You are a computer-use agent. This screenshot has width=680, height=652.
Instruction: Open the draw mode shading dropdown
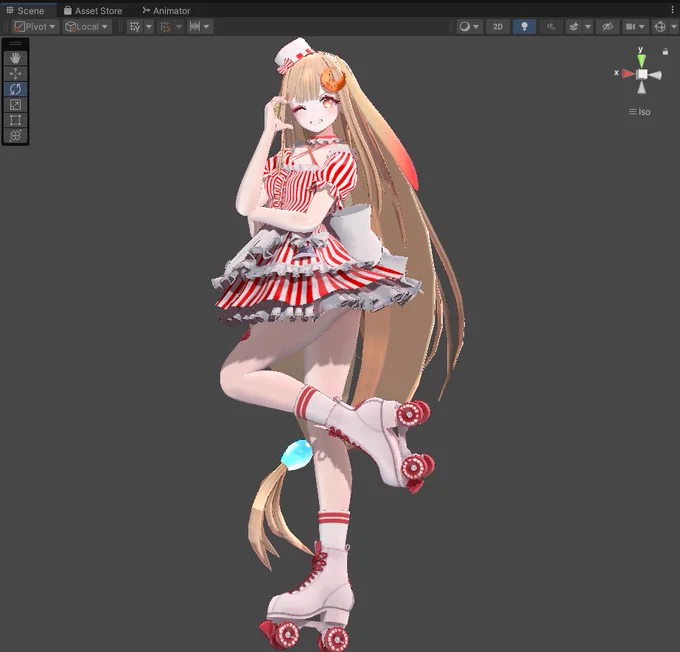[469, 27]
